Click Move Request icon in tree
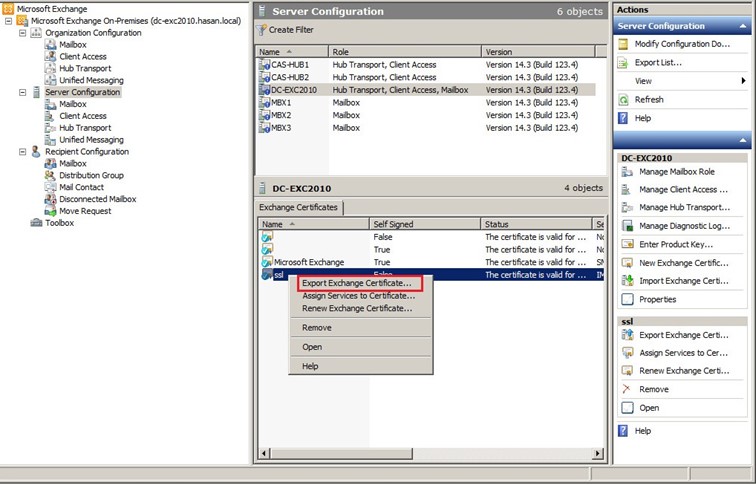 click(x=51, y=211)
